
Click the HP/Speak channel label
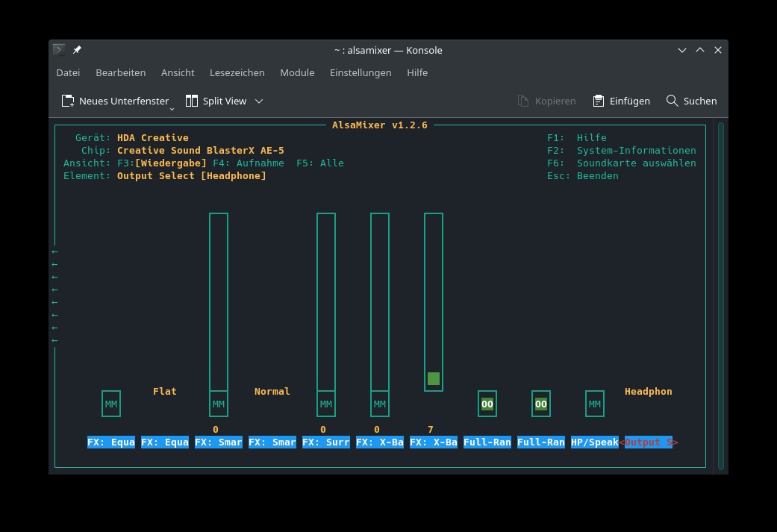coord(595,442)
